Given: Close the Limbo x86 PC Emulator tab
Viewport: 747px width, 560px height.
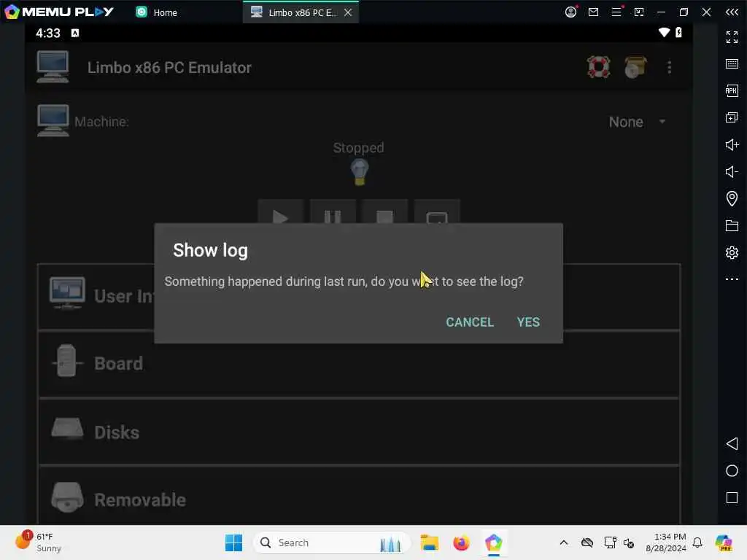Looking at the screenshot, I should coord(348,12).
